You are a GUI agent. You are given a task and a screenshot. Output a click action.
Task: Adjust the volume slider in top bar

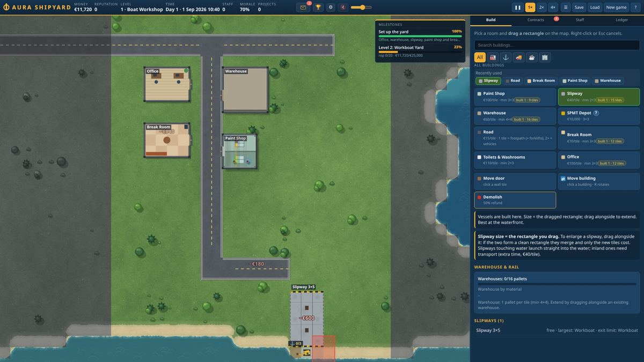coord(361,8)
